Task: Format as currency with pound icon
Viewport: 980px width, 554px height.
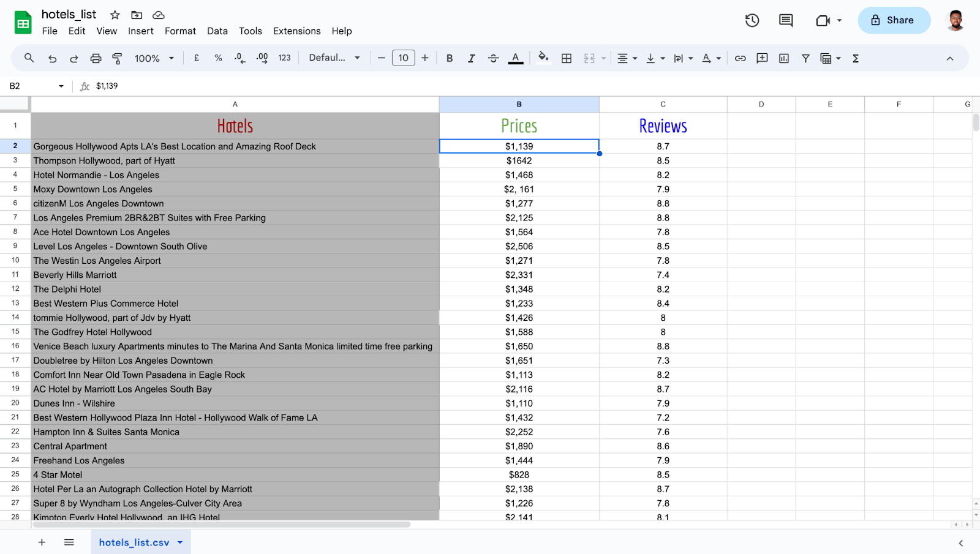Action: pos(197,58)
